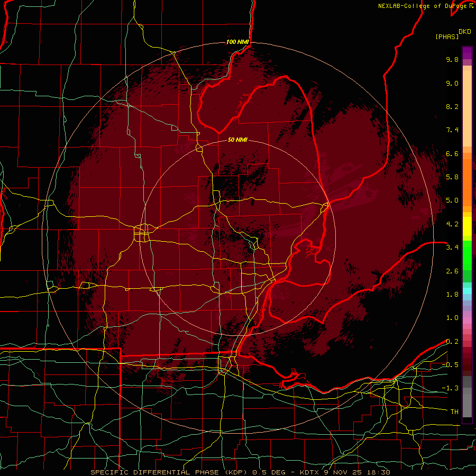The height and width of the screenshot is (476, 476).
Task: Click the 6.6 scale value label
Action: click(x=452, y=153)
